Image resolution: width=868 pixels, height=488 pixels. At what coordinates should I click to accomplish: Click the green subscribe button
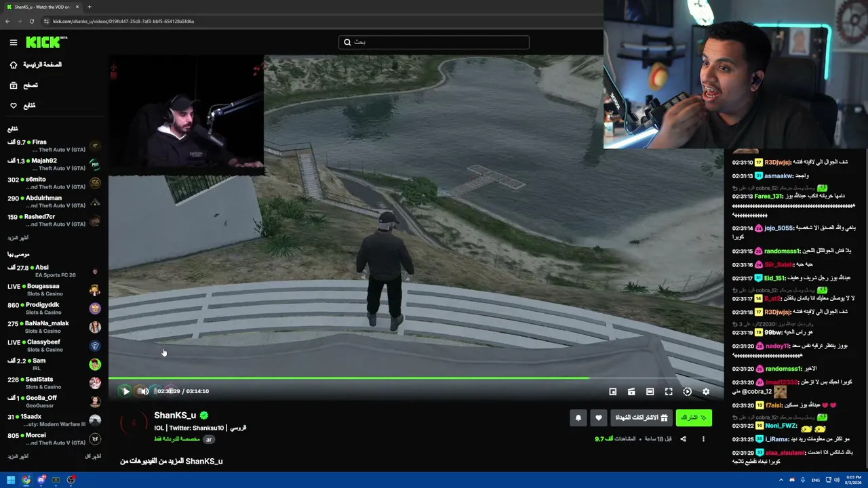[693, 418]
